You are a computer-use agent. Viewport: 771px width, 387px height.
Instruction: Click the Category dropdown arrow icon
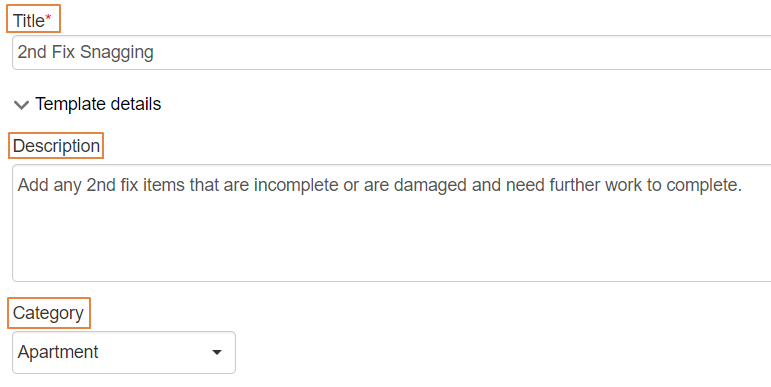tap(216, 352)
